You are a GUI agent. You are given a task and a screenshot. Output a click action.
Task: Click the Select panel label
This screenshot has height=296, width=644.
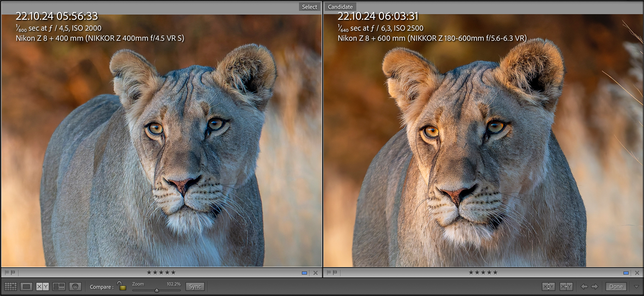pyautogui.click(x=309, y=7)
